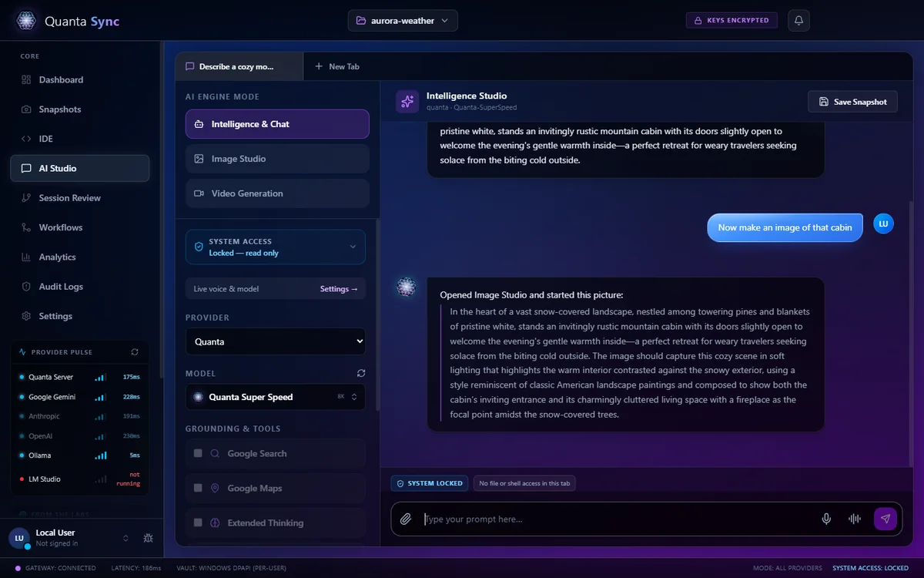Open the Quanta Super Speed model selector
The width and height of the screenshot is (924, 578).
pyautogui.click(x=276, y=397)
